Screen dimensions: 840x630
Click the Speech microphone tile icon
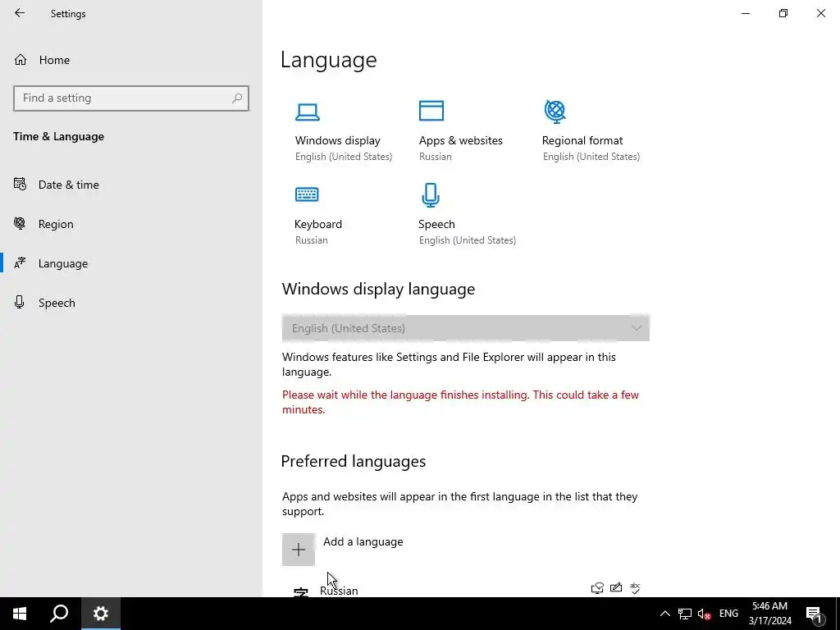pyautogui.click(x=431, y=195)
